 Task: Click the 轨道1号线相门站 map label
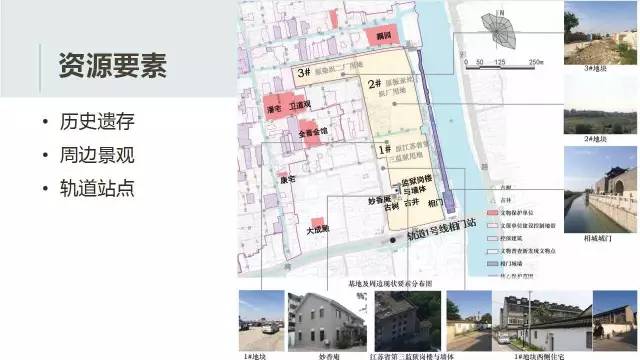(442, 230)
